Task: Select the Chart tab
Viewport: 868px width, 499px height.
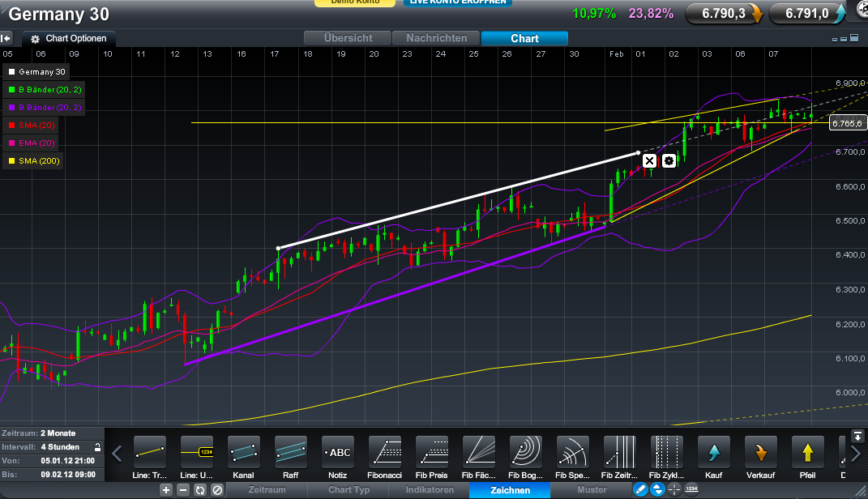Action: click(525, 38)
